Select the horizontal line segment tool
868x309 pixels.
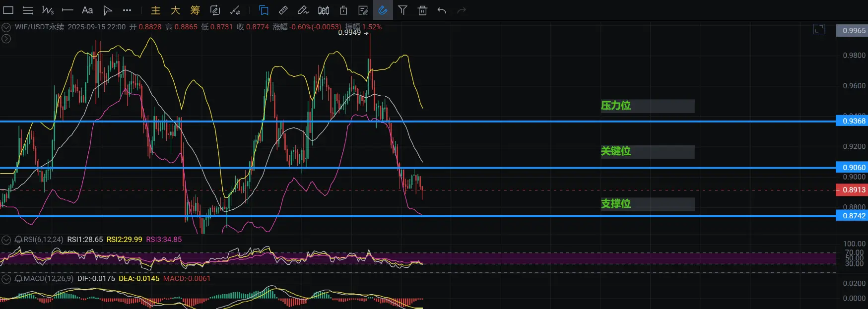(67, 10)
